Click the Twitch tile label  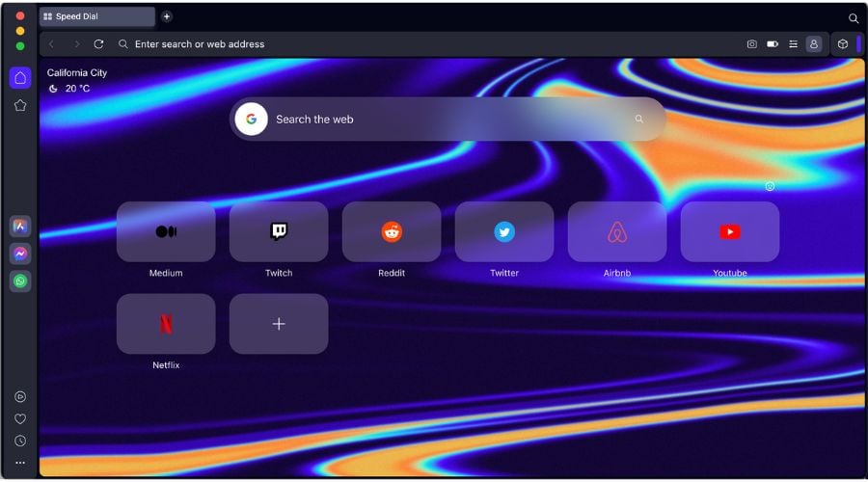[279, 273]
